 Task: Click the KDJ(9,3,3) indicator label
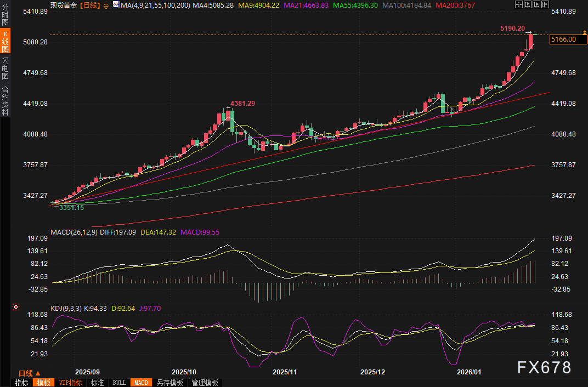pos(66,309)
